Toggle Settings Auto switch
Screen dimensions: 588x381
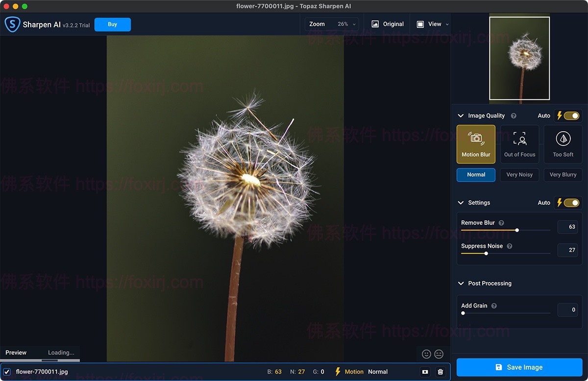pyautogui.click(x=571, y=203)
